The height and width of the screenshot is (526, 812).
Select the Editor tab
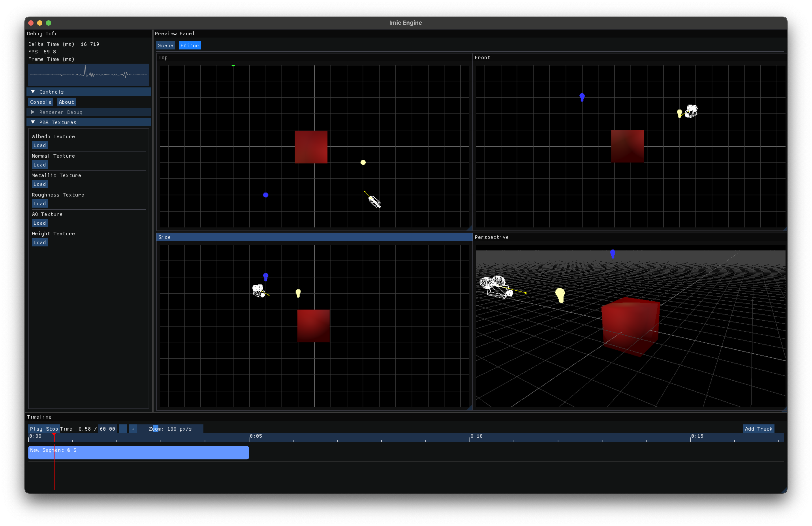pyautogui.click(x=189, y=45)
